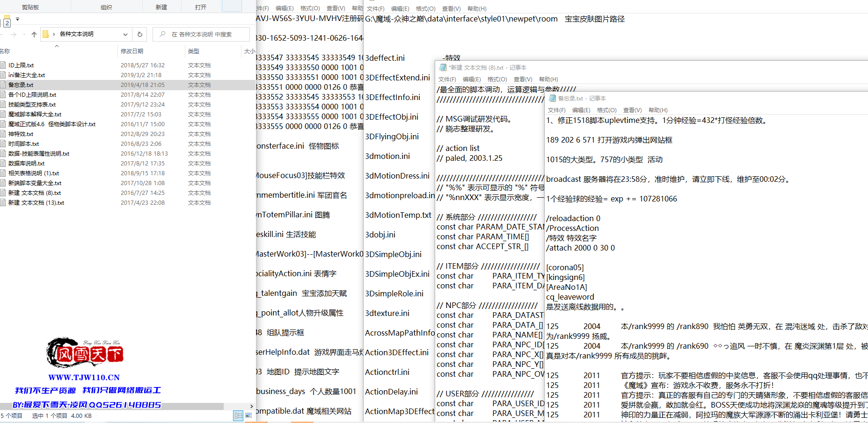Click the 备忘录.txt - 记事本 window title
Screen dimensions: 868x423
[x=582, y=99]
